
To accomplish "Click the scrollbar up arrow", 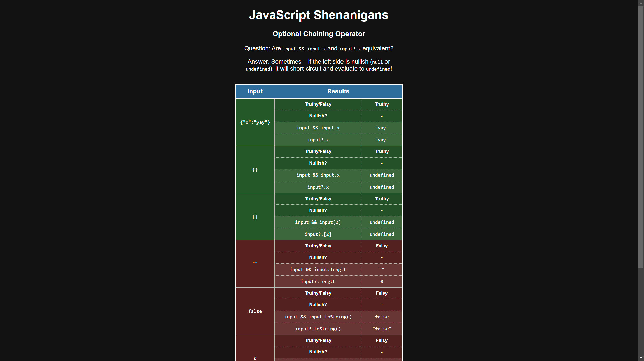I will (x=641, y=3).
